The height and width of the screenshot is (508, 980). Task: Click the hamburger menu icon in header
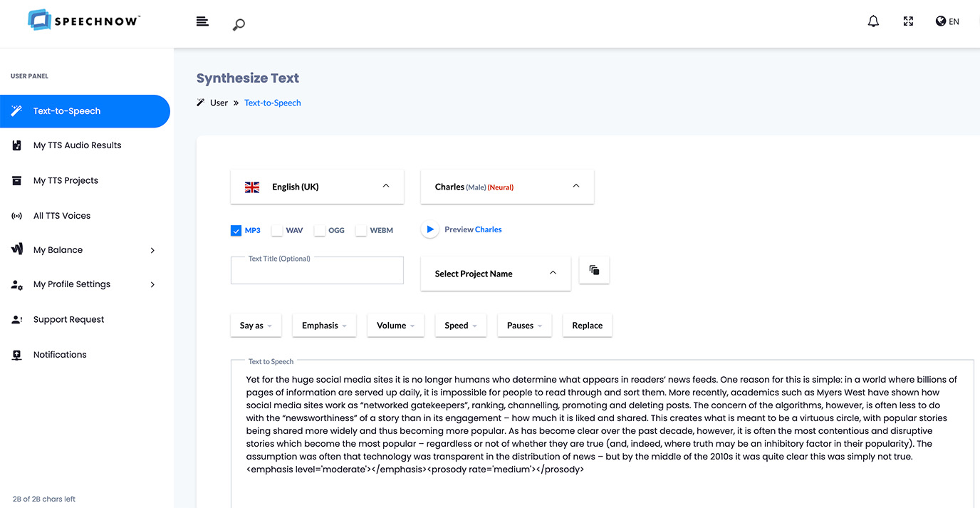pos(202,21)
